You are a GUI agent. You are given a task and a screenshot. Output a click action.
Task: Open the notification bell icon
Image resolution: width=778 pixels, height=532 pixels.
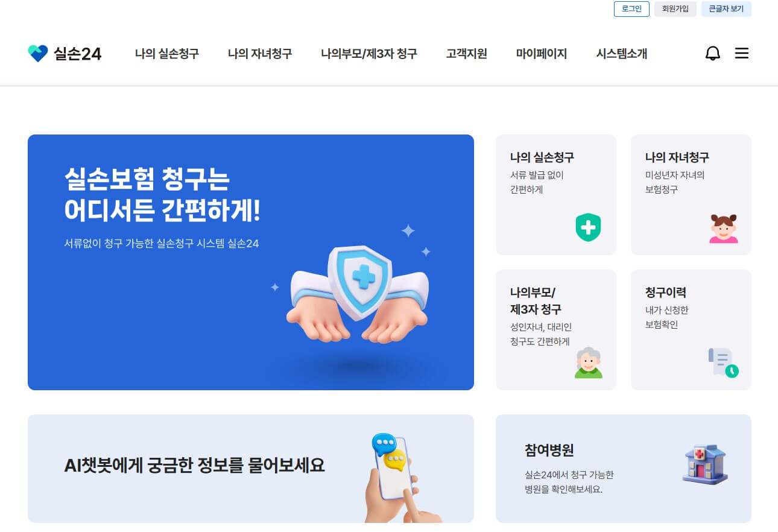[713, 53]
